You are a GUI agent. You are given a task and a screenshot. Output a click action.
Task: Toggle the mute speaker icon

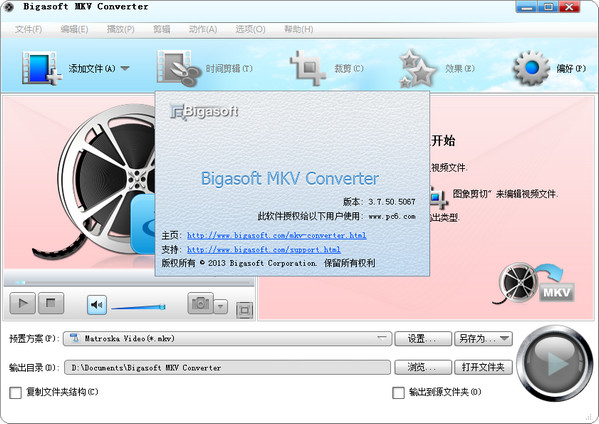click(x=97, y=305)
